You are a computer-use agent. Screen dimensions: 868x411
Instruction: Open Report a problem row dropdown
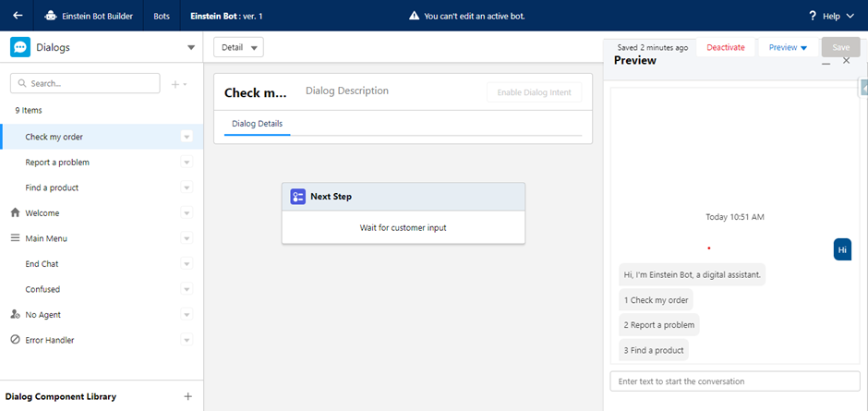pyautogui.click(x=187, y=163)
